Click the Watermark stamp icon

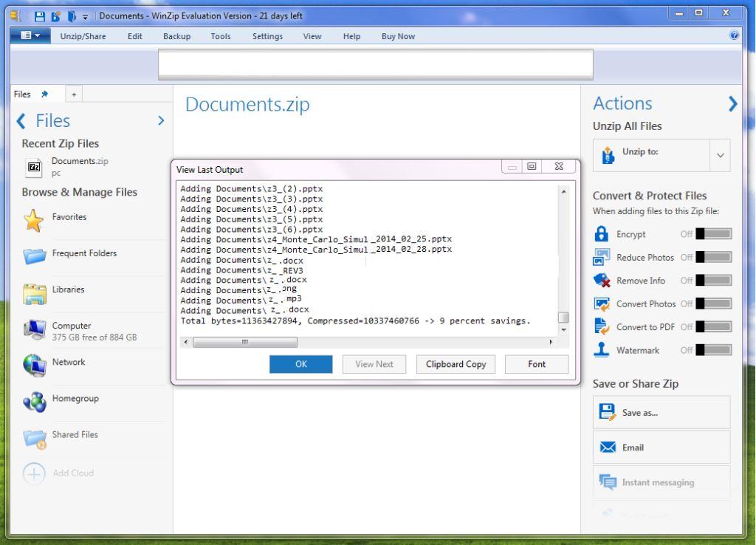tap(601, 349)
